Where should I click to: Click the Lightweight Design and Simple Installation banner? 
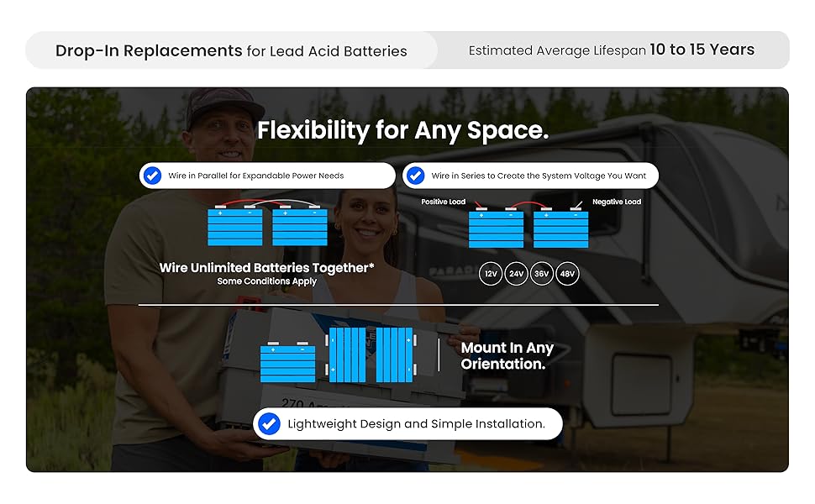pyautogui.click(x=415, y=424)
